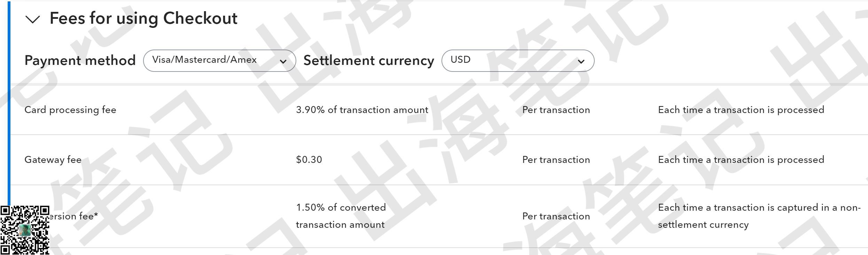Click Per transaction in conversion fee row
The width and height of the screenshot is (868, 255).
556,216
